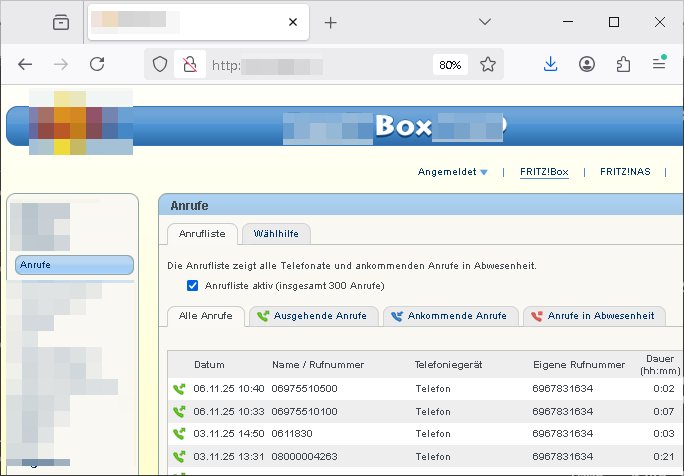Click the insecure connection lock icon

(187, 64)
